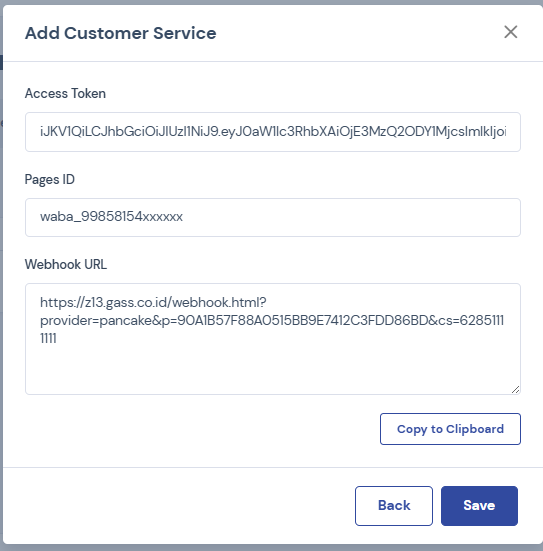Click the dimmed backdrop below the dialog
Image resolution: width=543 pixels, height=551 pixels.
click(x=271, y=548)
